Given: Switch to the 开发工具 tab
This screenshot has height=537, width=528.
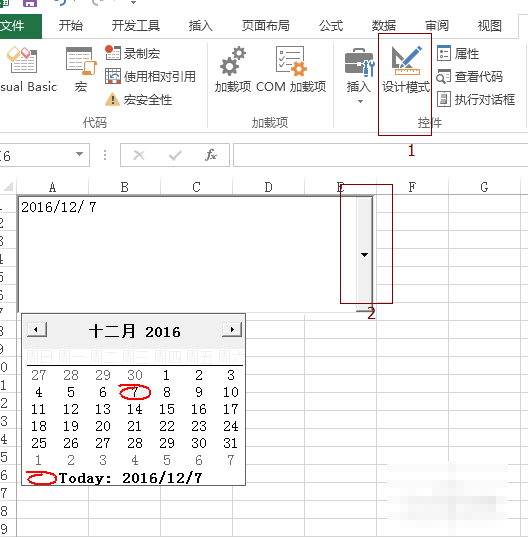Looking at the screenshot, I should 136,26.
